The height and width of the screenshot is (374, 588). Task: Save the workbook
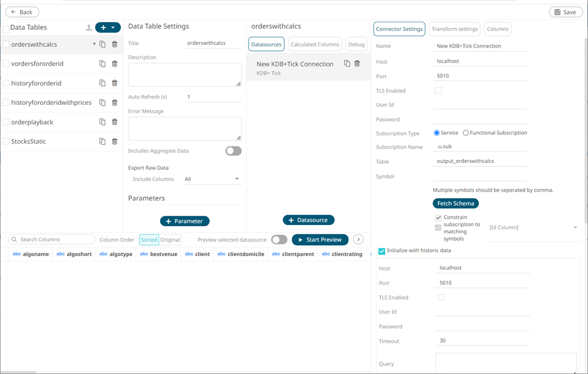[566, 12]
